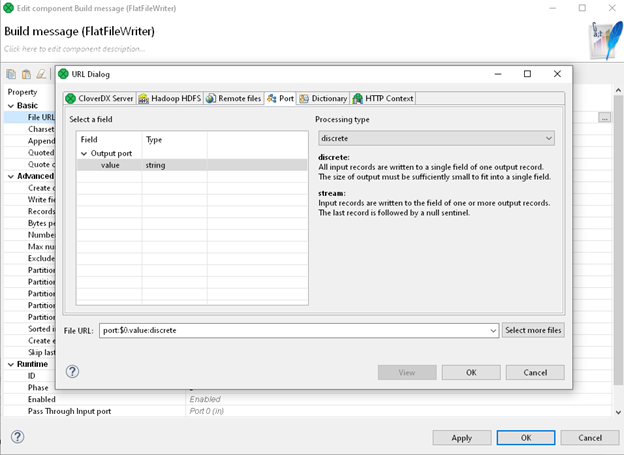Switch to the Dictionary tab
The image size is (624, 455).
coord(323,98)
